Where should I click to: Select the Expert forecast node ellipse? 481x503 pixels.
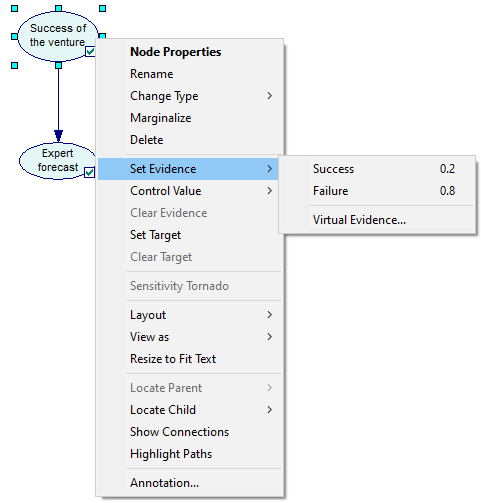click(57, 161)
